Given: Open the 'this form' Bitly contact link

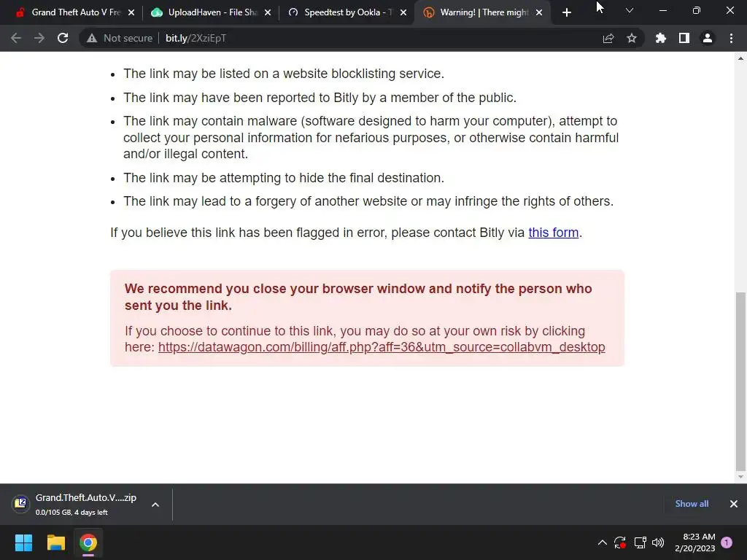Looking at the screenshot, I should pyautogui.click(x=554, y=233).
